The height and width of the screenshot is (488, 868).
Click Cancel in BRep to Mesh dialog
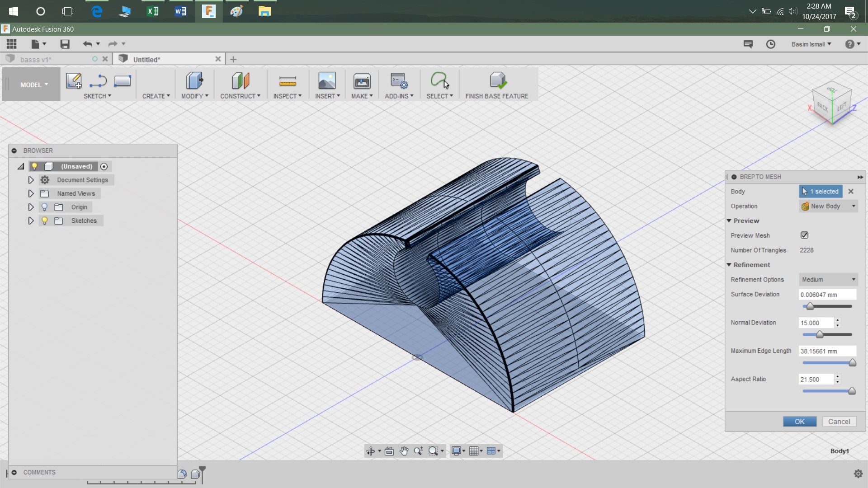tap(839, 422)
